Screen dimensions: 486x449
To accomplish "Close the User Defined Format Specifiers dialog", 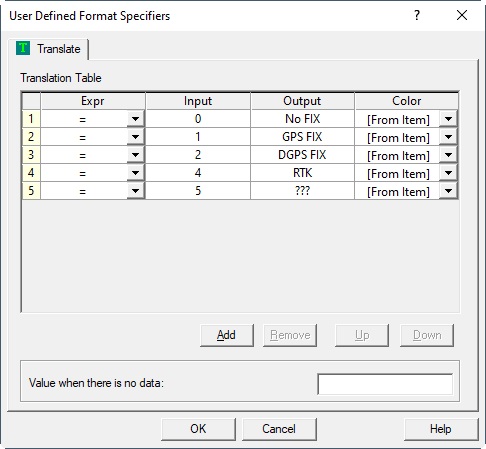I will point(462,15).
